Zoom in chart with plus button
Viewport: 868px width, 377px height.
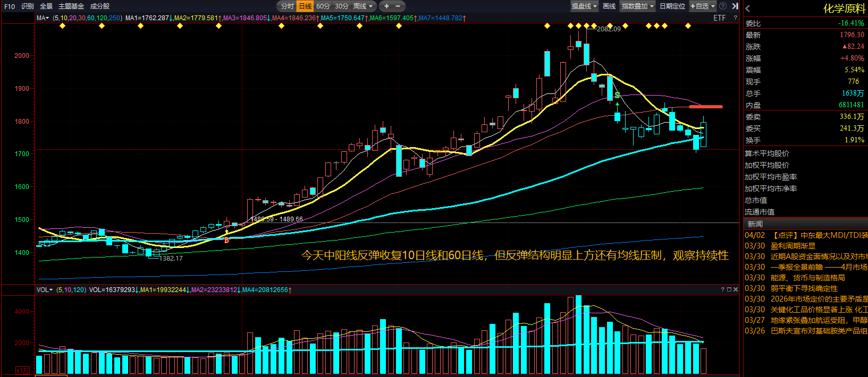(386, 6)
